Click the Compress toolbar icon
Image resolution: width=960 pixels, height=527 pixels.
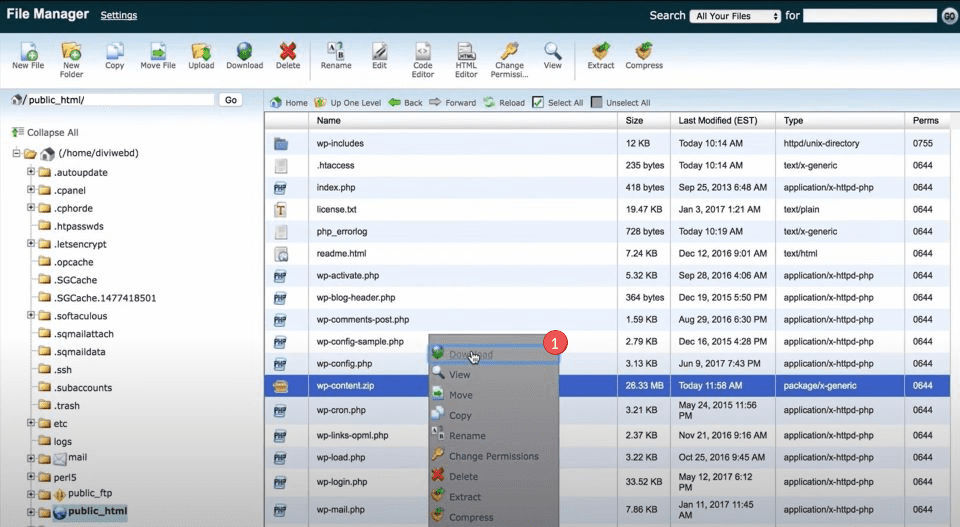644,52
